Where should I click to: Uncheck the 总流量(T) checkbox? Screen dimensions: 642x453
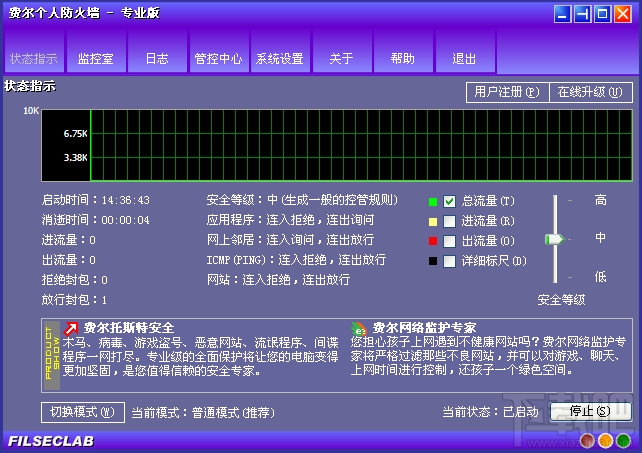(449, 201)
